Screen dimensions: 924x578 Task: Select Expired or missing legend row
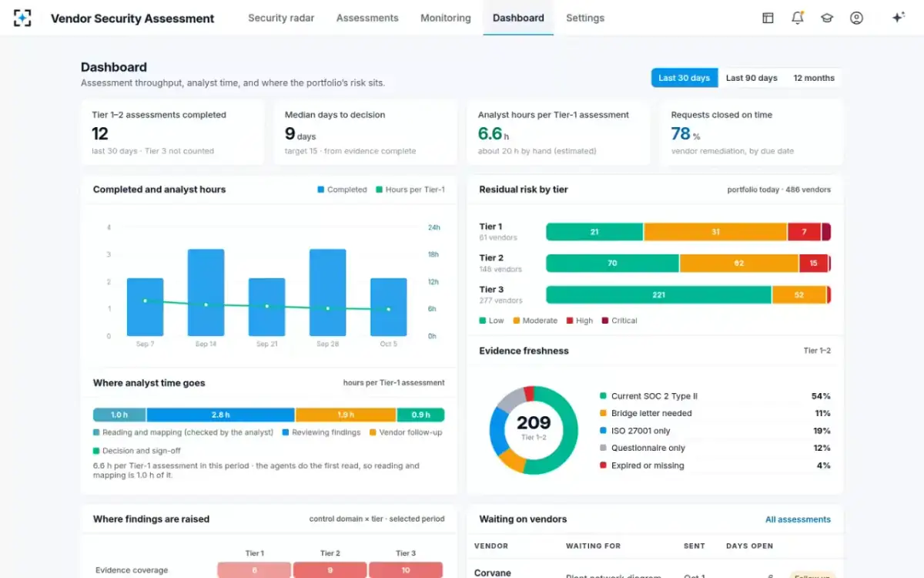tap(715, 465)
